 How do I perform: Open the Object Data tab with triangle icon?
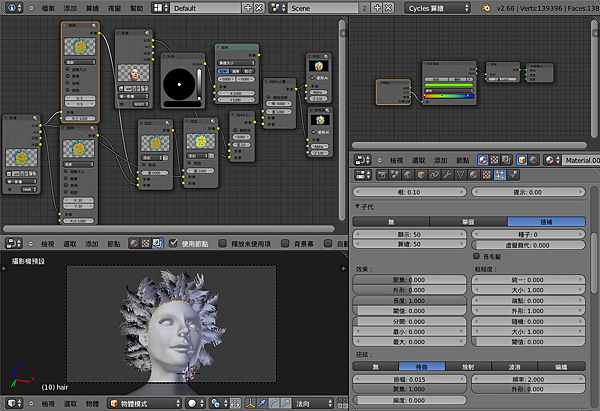click(460, 175)
